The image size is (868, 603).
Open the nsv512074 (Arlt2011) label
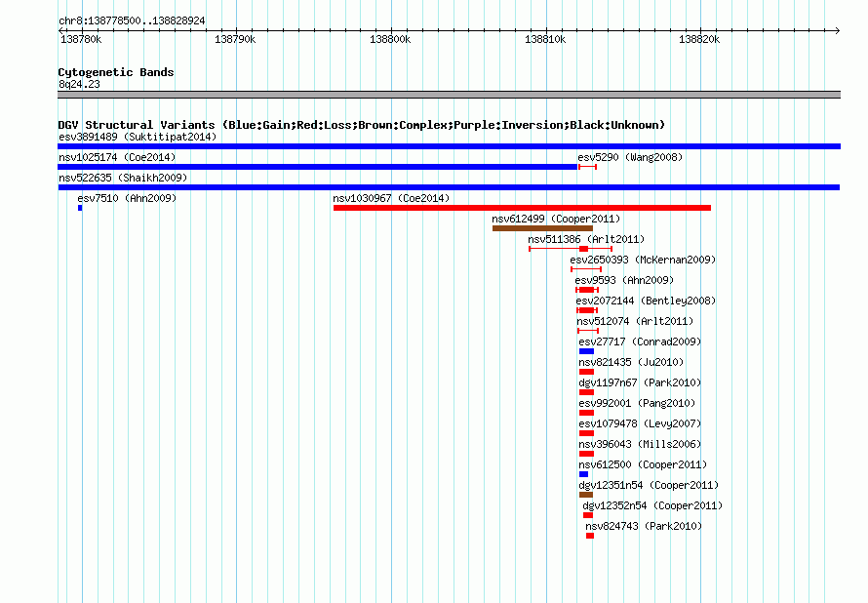(634, 321)
